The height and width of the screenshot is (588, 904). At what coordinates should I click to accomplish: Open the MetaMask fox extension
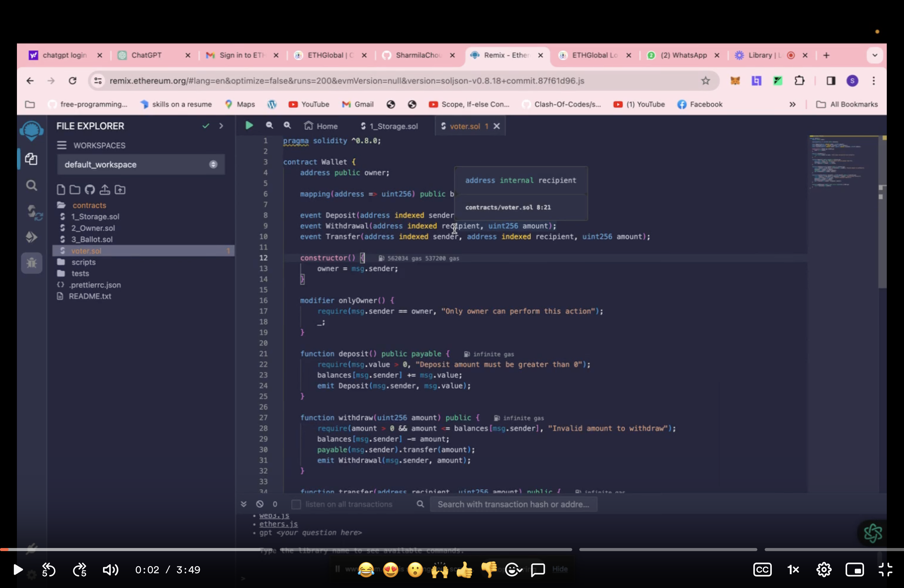pos(735,81)
